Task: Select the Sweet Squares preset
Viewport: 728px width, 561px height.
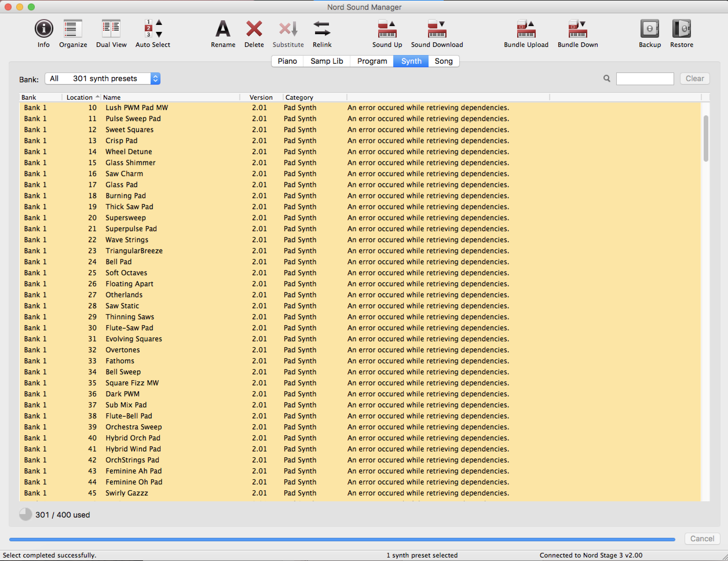Action: (360, 130)
